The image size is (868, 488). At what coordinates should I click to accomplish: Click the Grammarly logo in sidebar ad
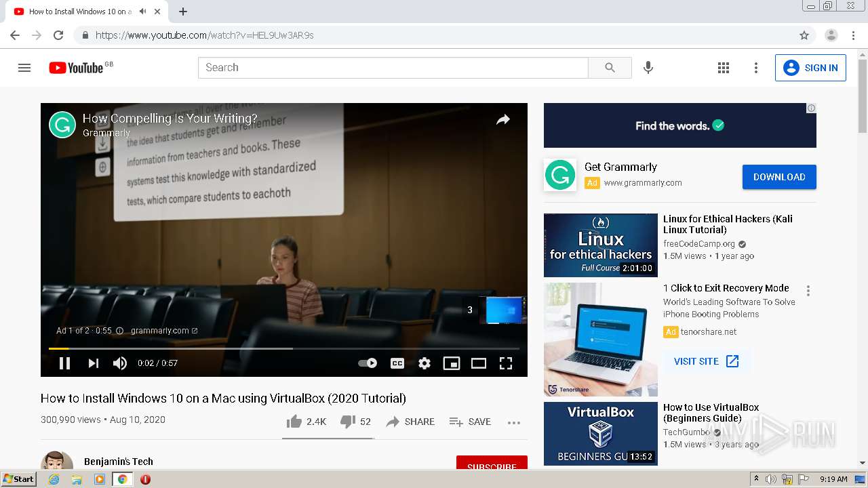(560, 176)
